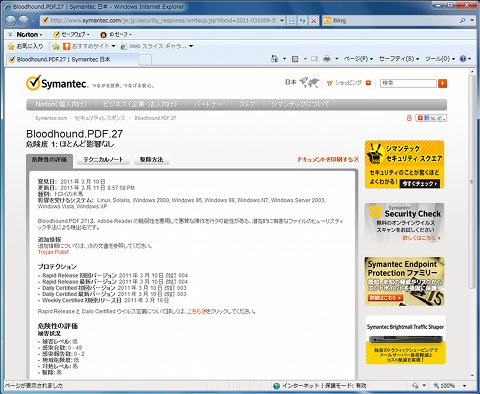Click the Help question mark icon
This screenshot has width=480, height=394.
coord(463,59)
